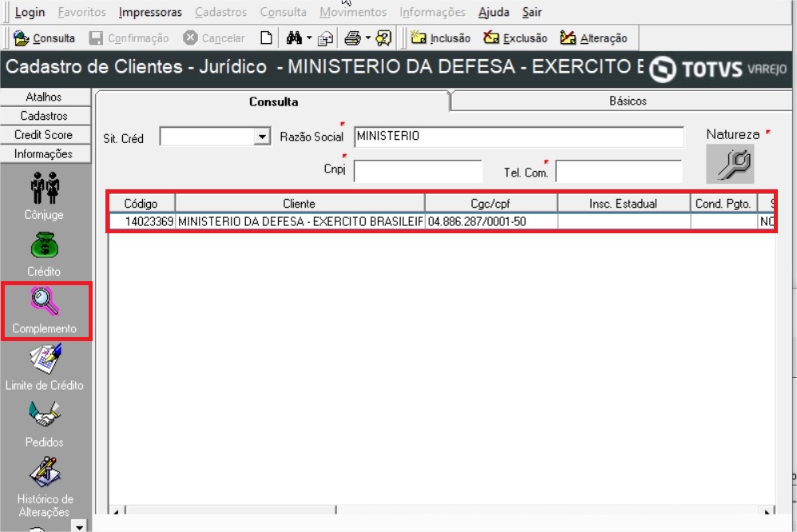Screen dimensions: 797x532
Task: Click the Informações sidebar button
Action: tap(45, 153)
